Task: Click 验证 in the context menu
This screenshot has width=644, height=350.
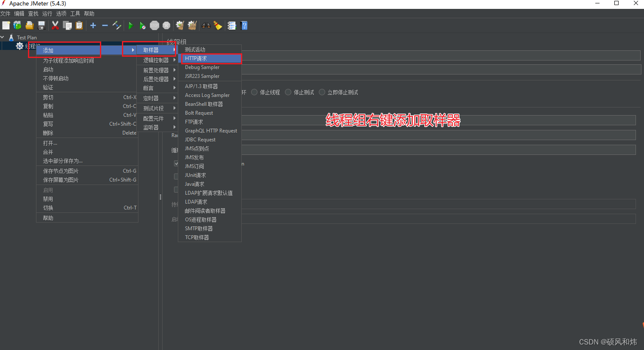Action: (87, 87)
